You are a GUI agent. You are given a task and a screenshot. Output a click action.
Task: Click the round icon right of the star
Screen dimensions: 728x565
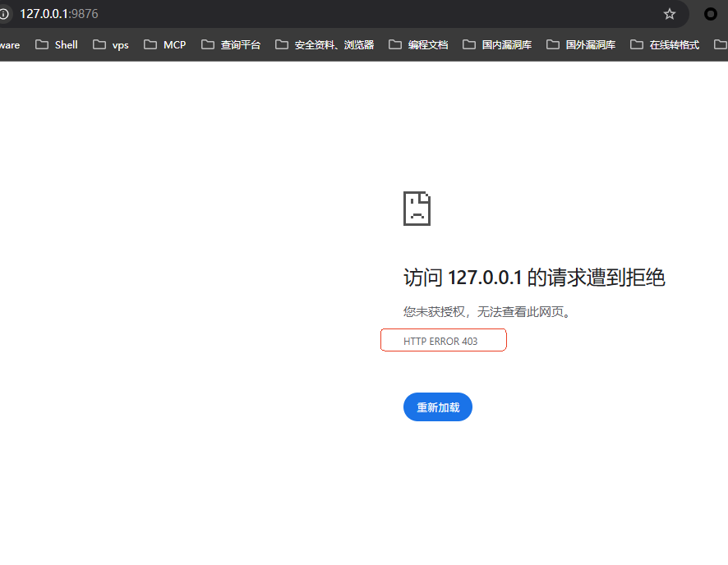(x=711, y=14)
